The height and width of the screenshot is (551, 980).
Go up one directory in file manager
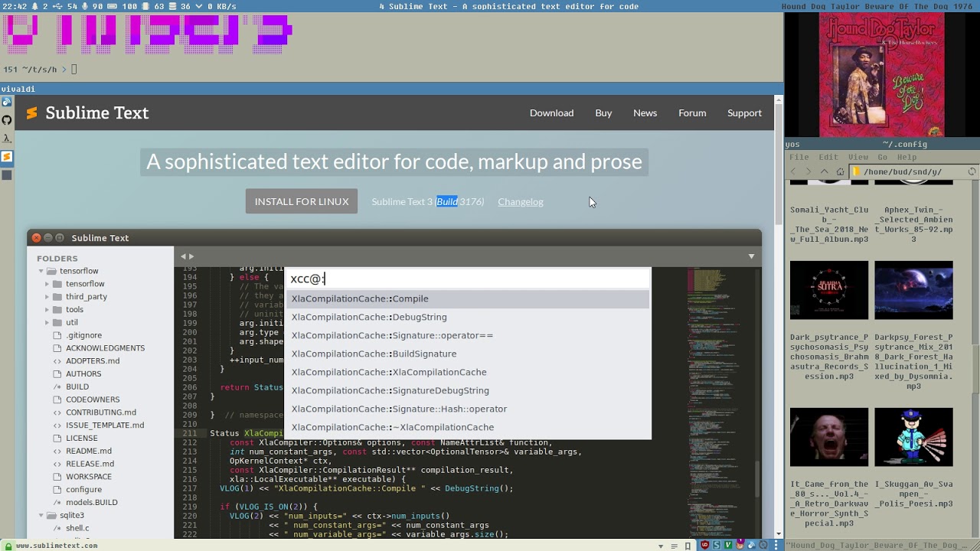pyautogui.click(x=824, y=171)
